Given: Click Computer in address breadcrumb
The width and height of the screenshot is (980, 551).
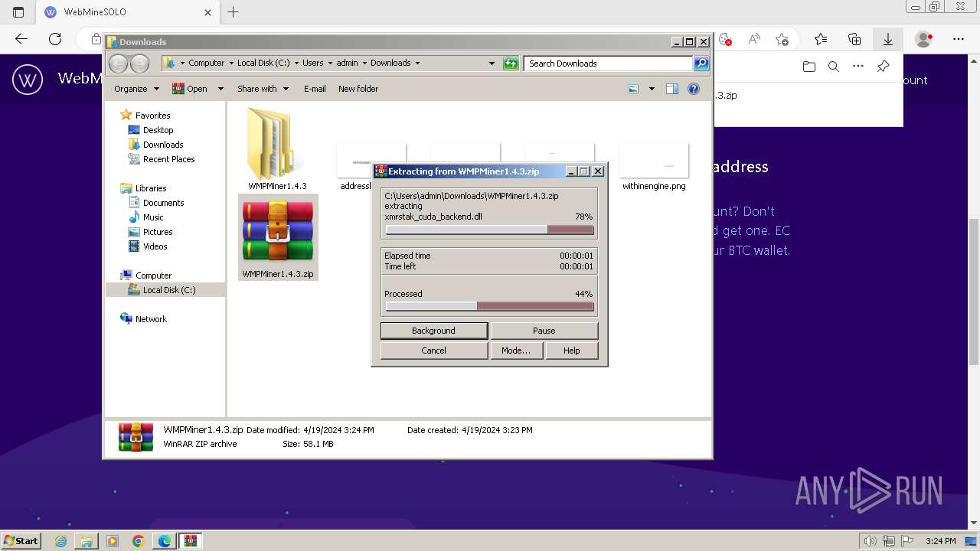Looking at the screenshot, I should pos(206,63).
